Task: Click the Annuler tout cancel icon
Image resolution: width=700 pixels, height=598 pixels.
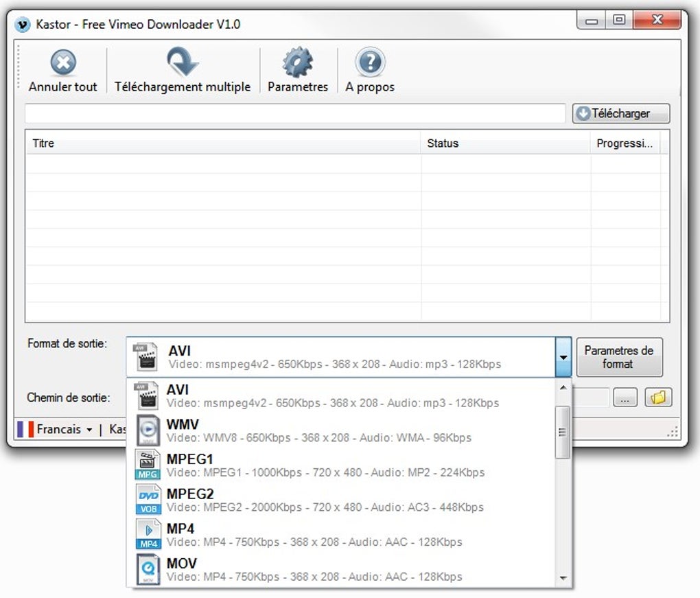Action: pyautogui.click(x=63, y=62)
